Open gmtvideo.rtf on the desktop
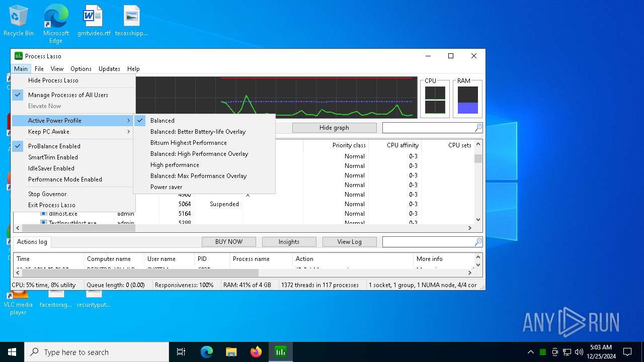Screen dimensions: 644x362 point(94,21)
